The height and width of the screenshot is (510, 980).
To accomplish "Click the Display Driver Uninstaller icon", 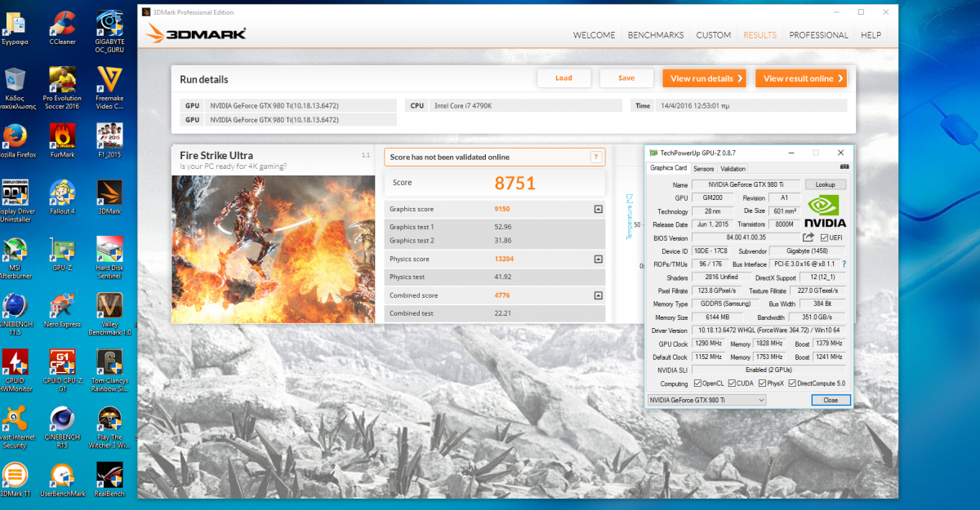I will coord(16,202).
